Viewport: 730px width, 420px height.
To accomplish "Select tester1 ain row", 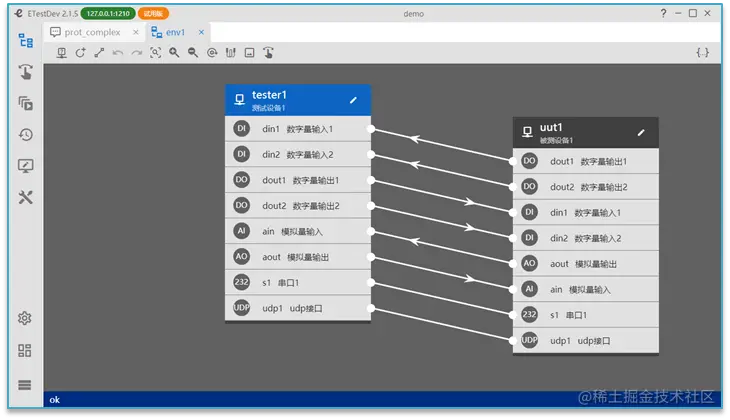I will pos(298,231).
